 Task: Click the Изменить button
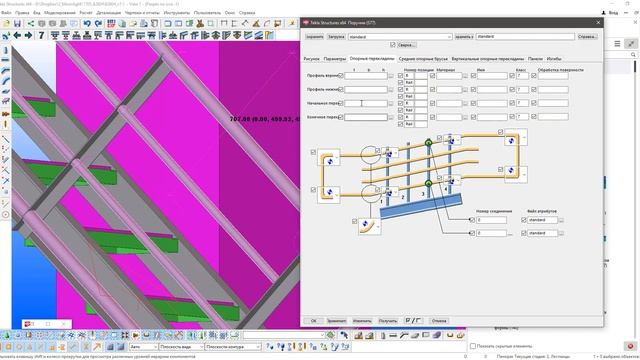tap(362, 321)
